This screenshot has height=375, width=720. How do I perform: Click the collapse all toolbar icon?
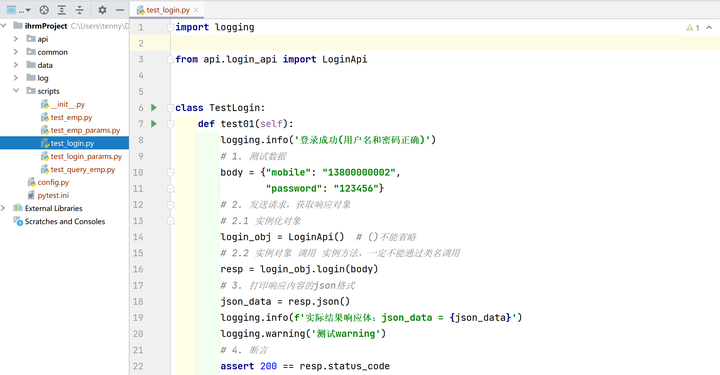point(79,10)
